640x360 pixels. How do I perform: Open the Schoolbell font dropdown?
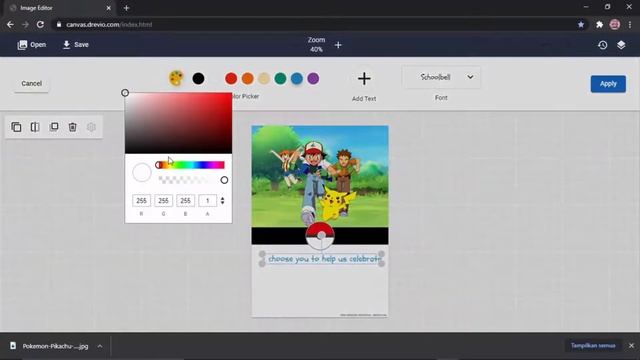pos(441,77)
